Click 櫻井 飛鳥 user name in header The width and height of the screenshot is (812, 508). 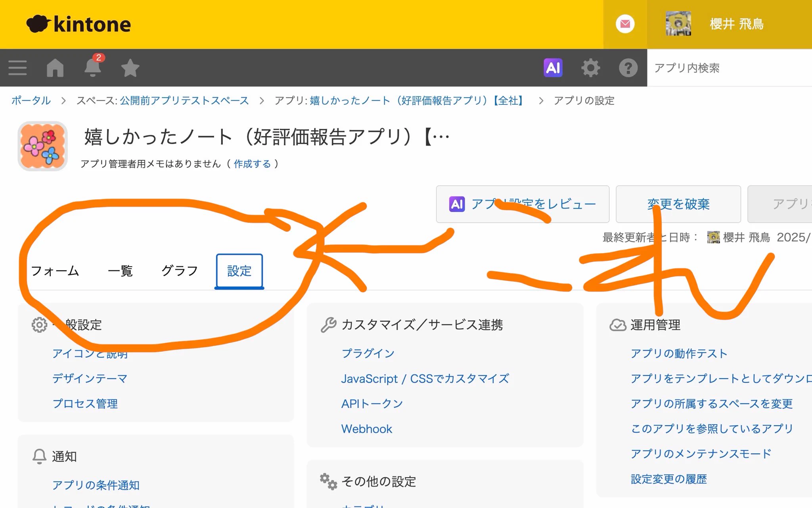point(737,24)
